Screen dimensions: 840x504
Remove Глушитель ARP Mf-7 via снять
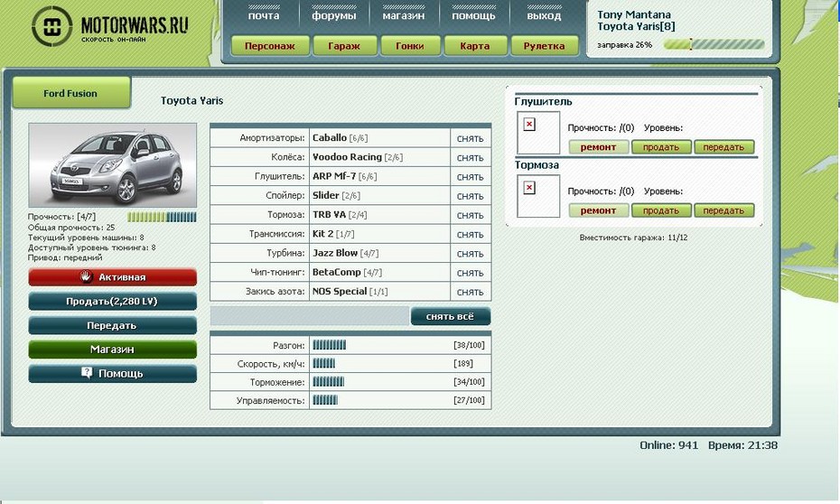[x=470, y=177]
